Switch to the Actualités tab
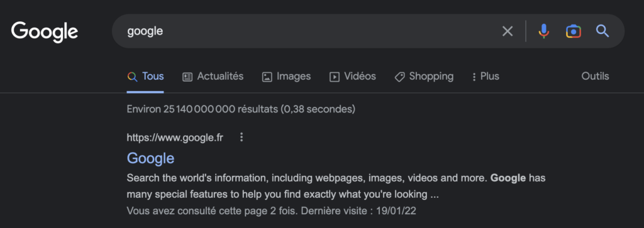 [x=213, y=76]
